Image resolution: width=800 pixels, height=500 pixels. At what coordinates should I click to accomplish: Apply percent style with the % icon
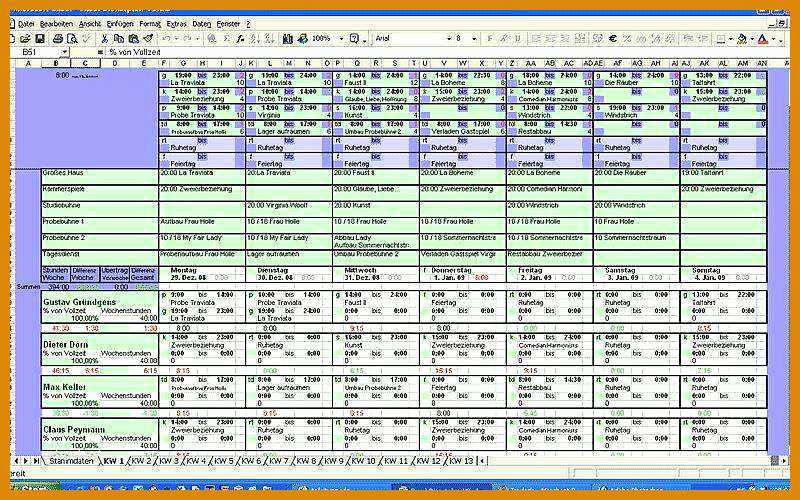[x=627, y=39]
